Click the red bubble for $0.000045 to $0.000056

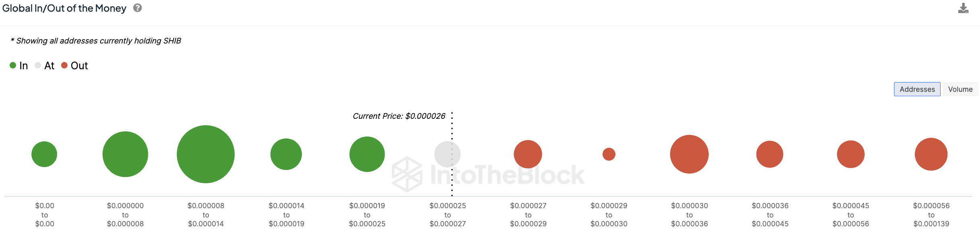click(x=851, y=154)
